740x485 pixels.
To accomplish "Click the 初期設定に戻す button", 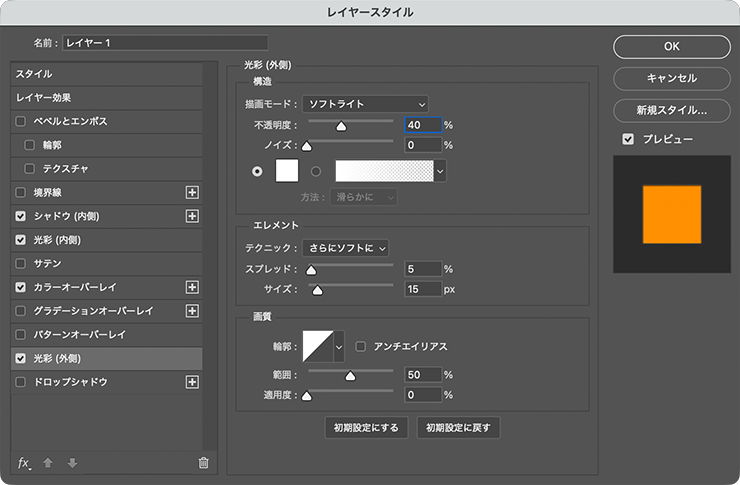I will pyautogui.click(x=458, y=428).
